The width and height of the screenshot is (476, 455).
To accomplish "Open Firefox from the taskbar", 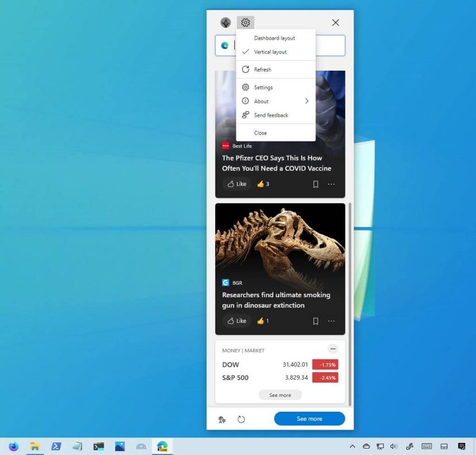I will tap(14, 446).
